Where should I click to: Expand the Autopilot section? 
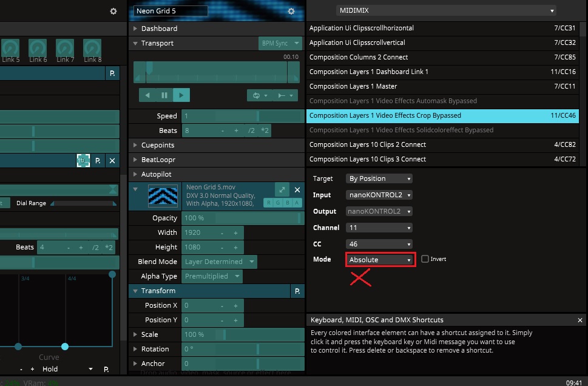pos(135,174)
